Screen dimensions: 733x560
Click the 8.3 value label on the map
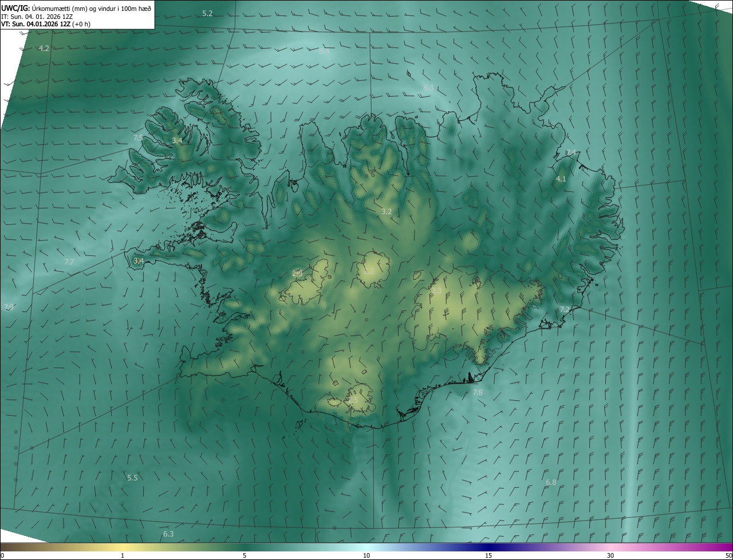tap(428, 88)
